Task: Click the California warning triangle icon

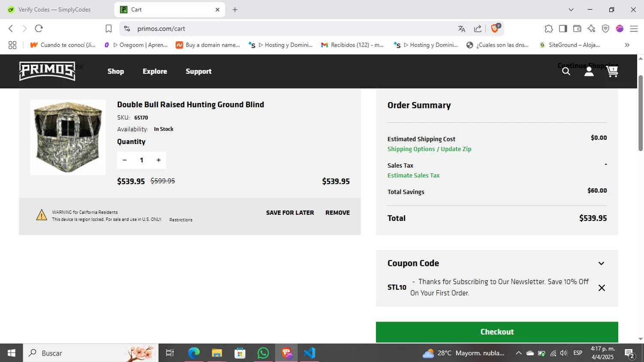Action: pyautogui.click(x=42, y=215)
